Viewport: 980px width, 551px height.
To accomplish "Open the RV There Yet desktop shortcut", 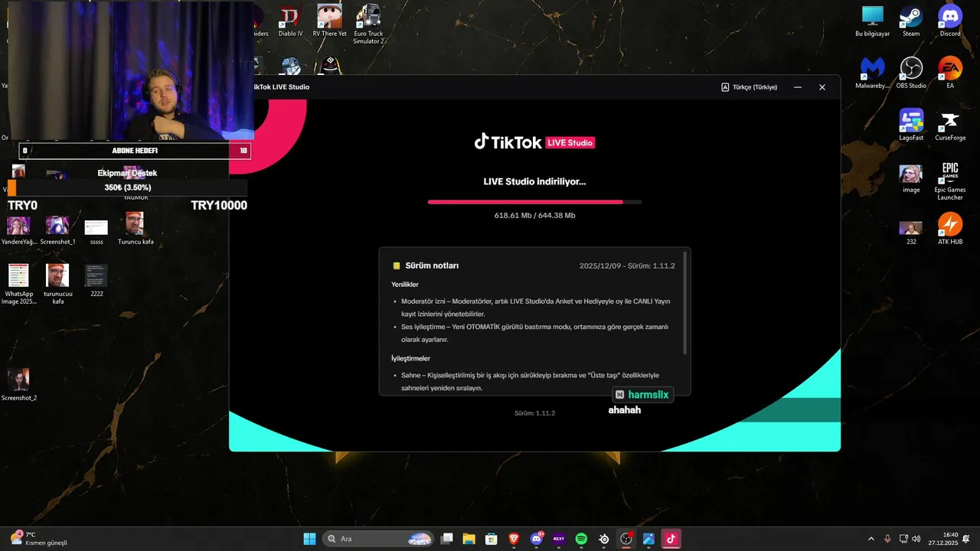I will point(329,21).
